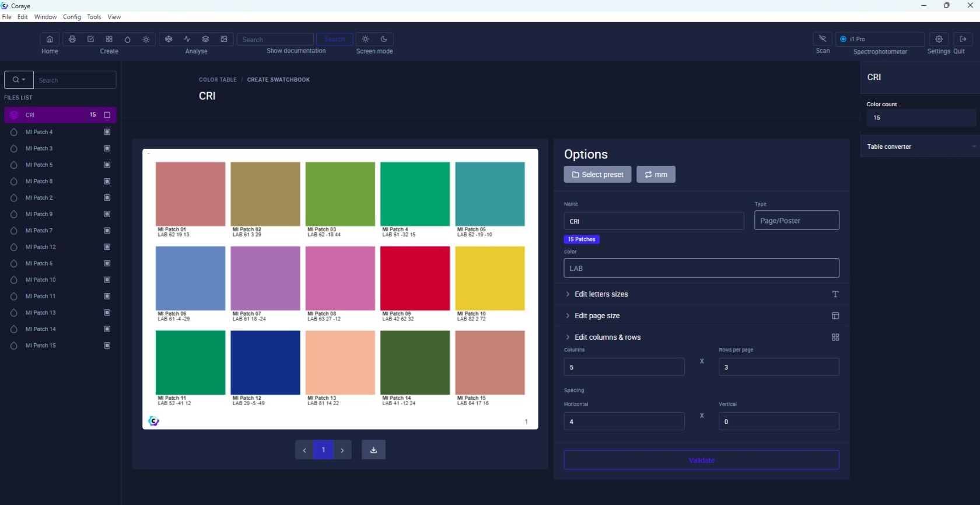Click the CRI table icon in files list
980x505 pixels.
click(14, 115)
